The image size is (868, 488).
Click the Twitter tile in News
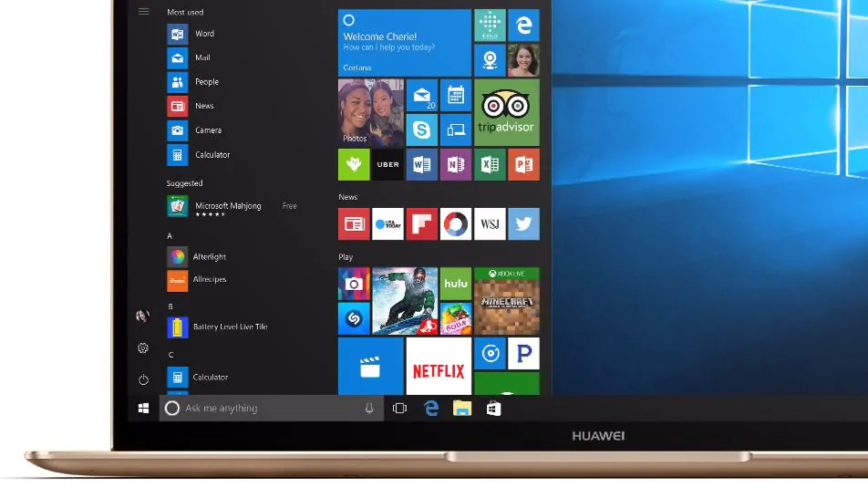[x=523, y=223]
